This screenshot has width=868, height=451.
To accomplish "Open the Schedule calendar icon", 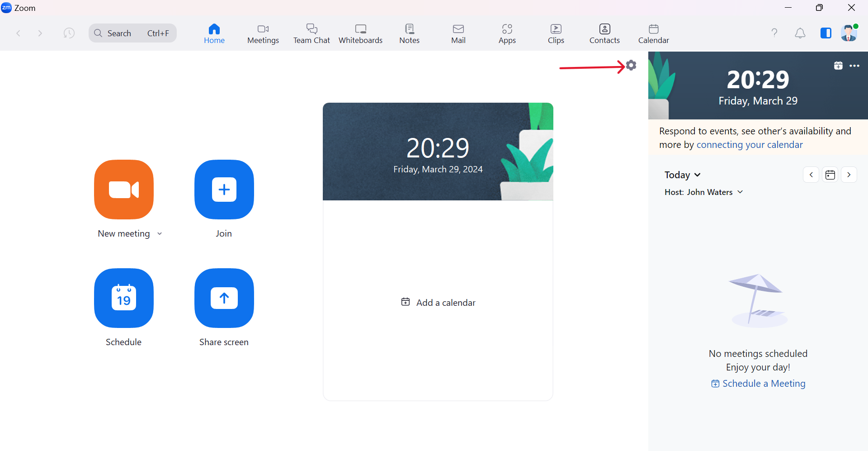I will 124,298.
